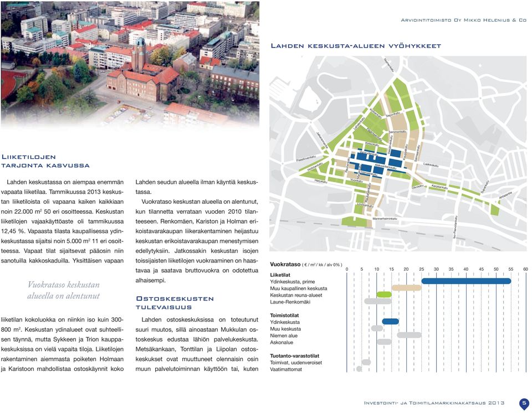532x413 pixels.
Task: Click the 'Muu kaupallinen keskusta' row label
Action: (x=299, y=288)
